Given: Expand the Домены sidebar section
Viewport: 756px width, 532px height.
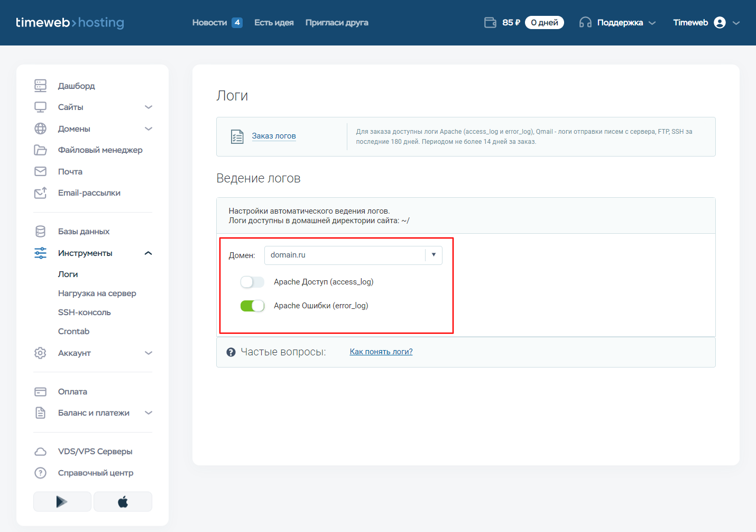Looking at the screenshot, I should click(x=149, y=129).
